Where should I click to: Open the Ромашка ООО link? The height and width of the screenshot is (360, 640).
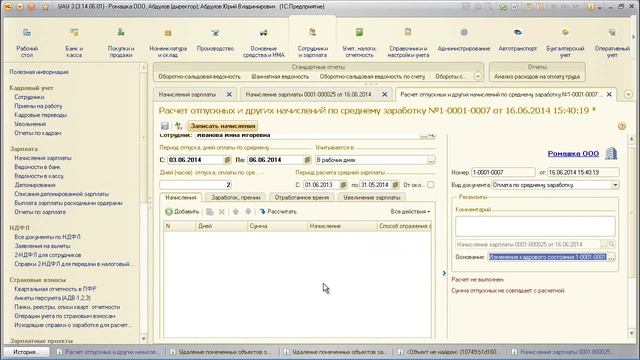click(x=573, y=153)
